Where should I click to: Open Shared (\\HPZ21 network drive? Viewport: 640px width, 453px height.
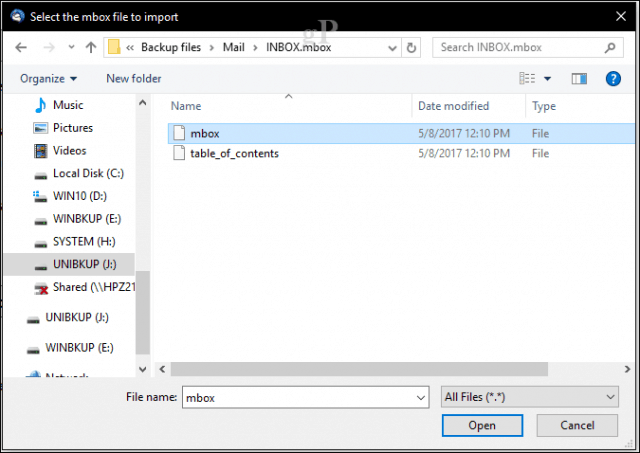point(94,287)
